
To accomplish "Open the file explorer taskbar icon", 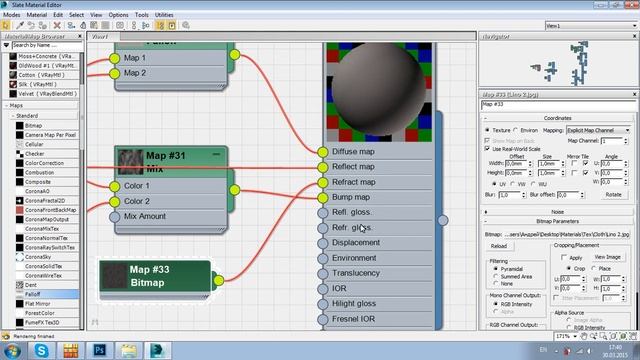I will pos(128,351).
